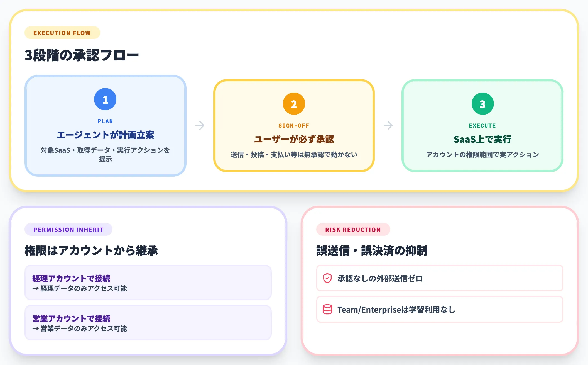Click the 3段階の承認フロー heading
Image resolution: width=588 pixels, height=365 pixels.
pyautogui.click(x=82, y=55)
